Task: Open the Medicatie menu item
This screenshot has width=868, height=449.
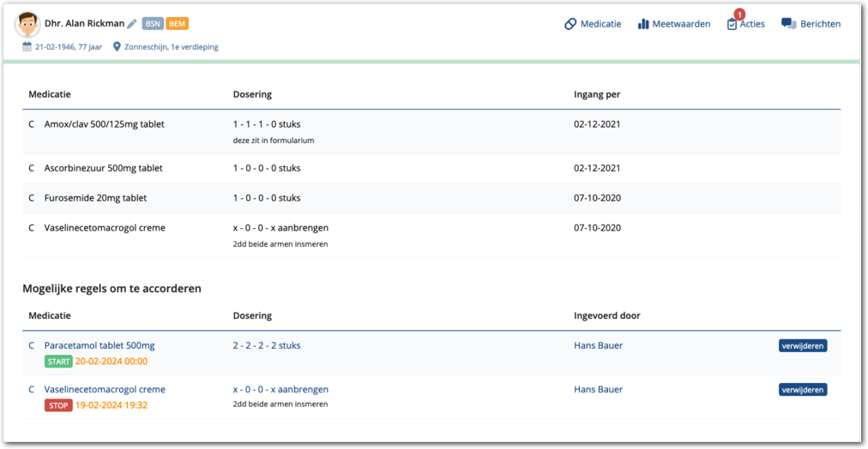Action: click(x=600, y=24)
